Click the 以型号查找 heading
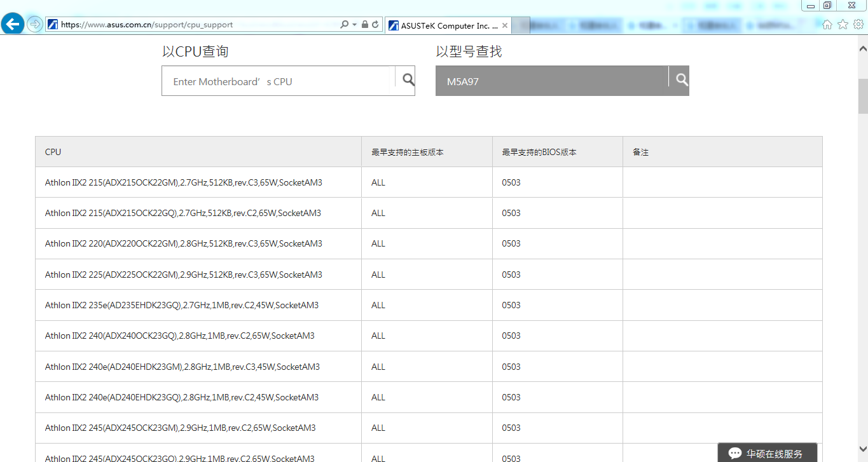Screen dimensions: 868x462 [469, 51]
